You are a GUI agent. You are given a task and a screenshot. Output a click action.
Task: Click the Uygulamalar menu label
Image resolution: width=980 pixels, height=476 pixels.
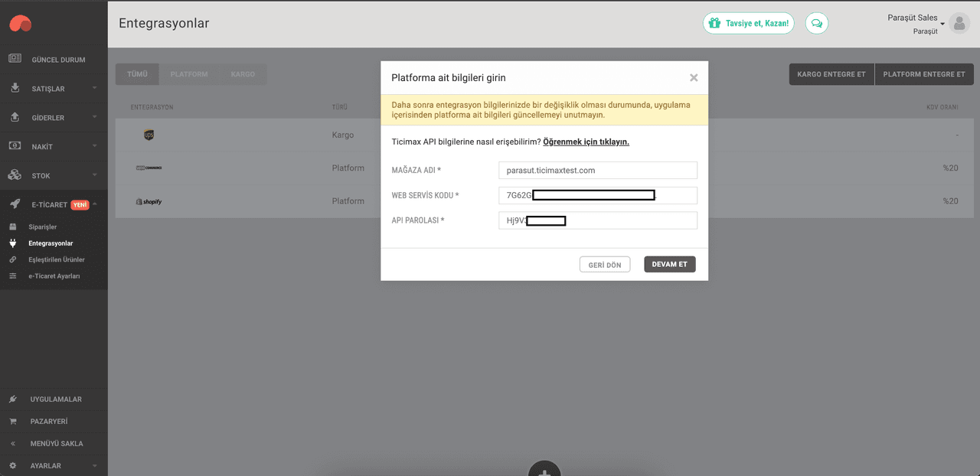tap(56, 399)
